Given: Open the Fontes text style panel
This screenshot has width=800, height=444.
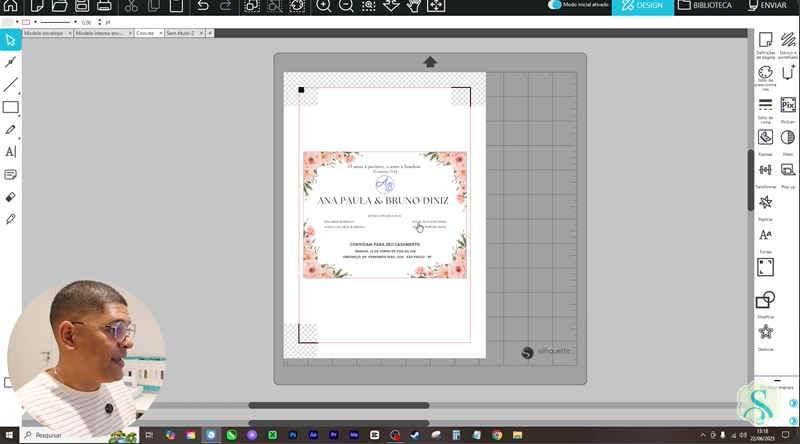Looking at the screenshot, I should [765, 240].
